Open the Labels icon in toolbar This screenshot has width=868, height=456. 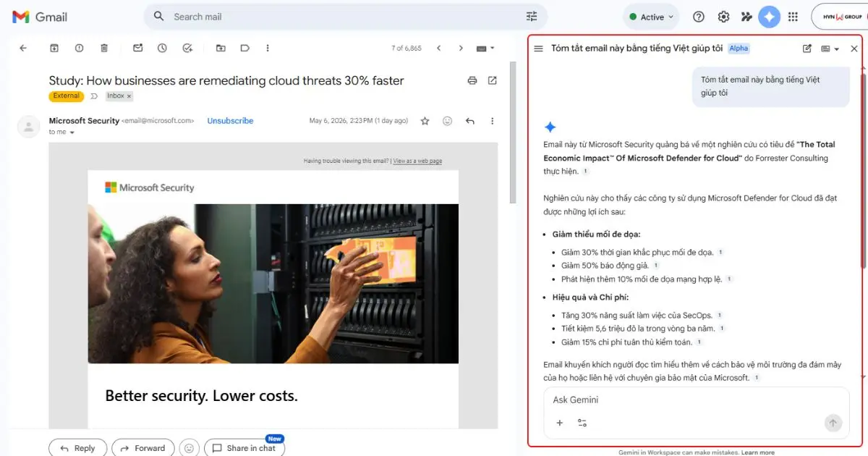[245, 48]
